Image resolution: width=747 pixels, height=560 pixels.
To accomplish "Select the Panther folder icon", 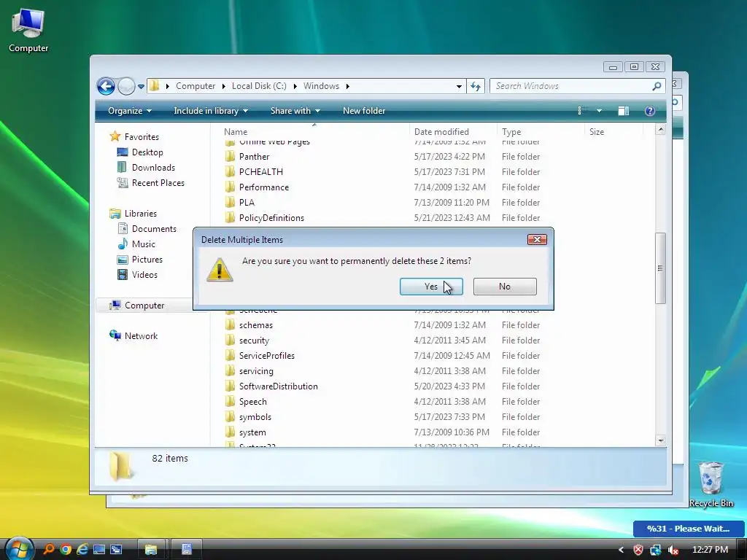I will [230, 156].
